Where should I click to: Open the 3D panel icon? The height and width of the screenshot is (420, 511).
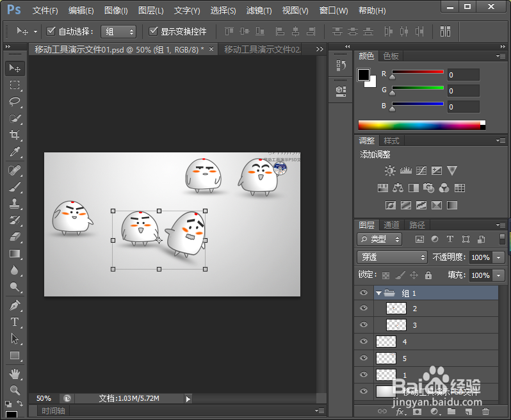point(341,91)
